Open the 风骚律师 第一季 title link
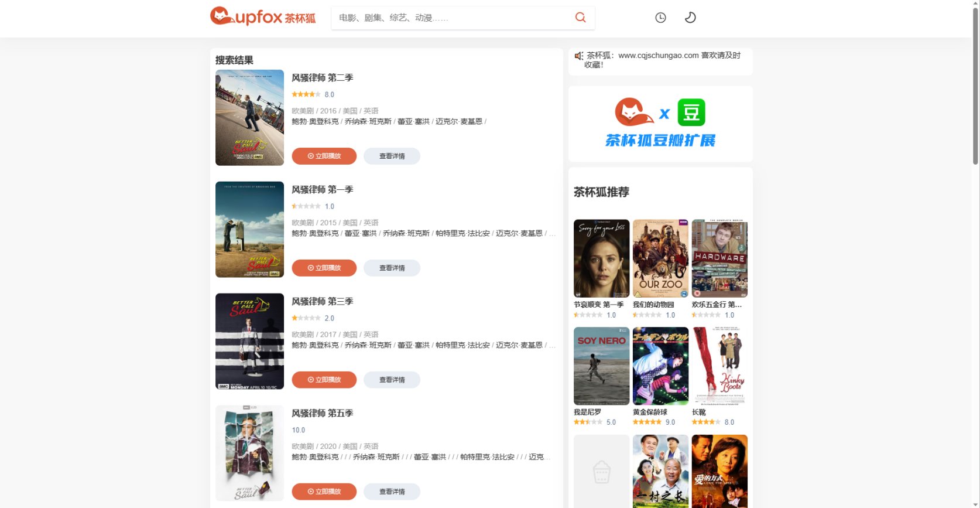This screenshot has height=508, width=980. (x=323, y=190)
